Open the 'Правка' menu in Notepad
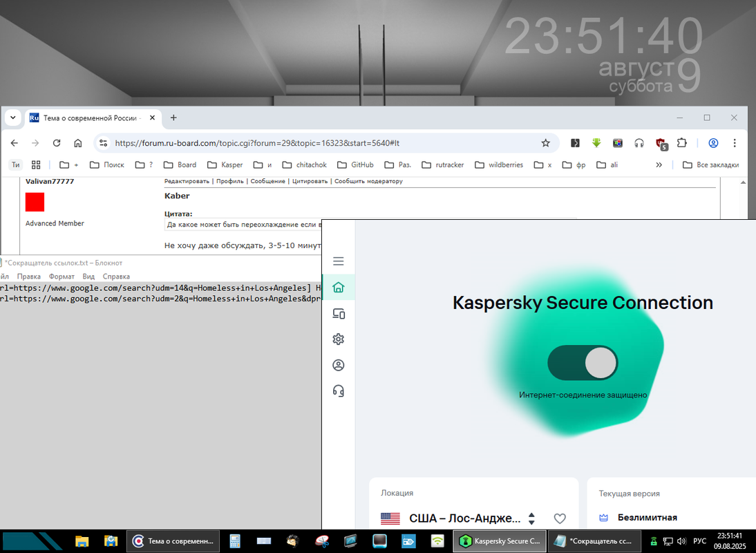The width and height of the screenshot is (756, 553). [28, 276]
